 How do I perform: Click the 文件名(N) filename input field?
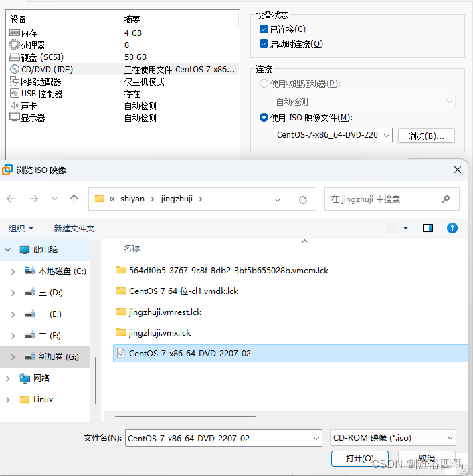tap(223, 438)
